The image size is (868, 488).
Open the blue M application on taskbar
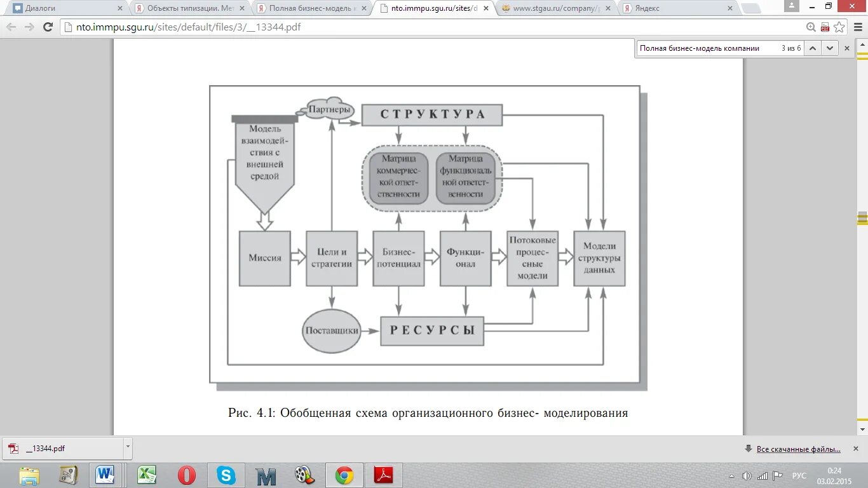[x=266, y=475]
